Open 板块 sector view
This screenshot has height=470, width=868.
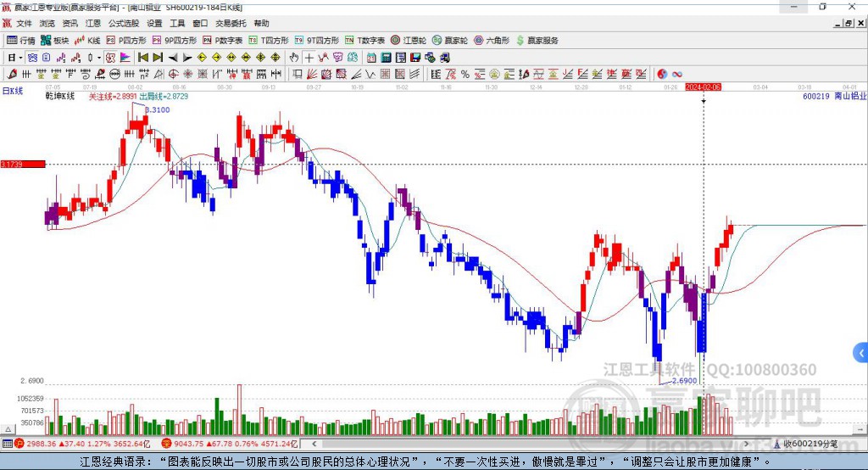[55, 41]
